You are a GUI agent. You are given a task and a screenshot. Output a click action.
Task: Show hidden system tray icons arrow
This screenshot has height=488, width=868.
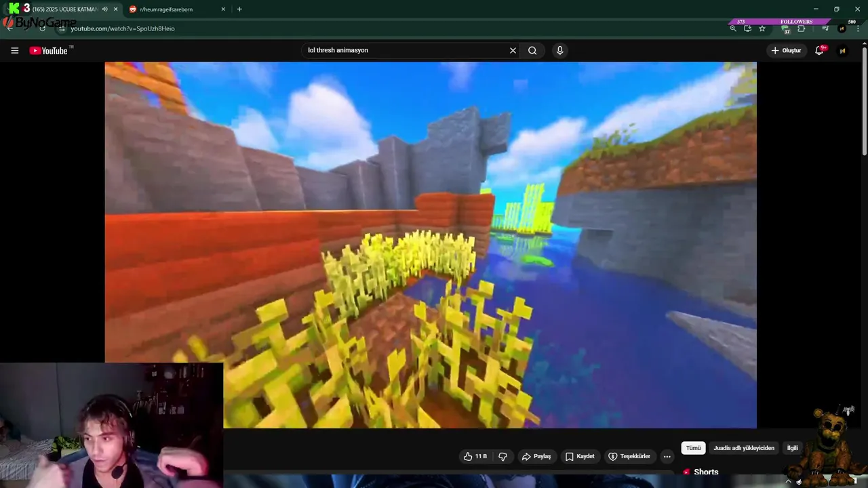tap(788, 481)
